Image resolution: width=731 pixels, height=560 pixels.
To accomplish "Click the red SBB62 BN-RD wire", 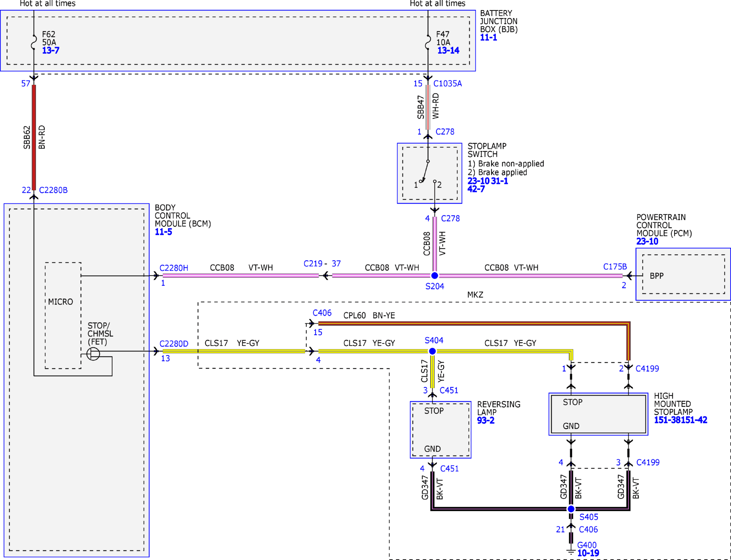I will (x=34, y=137).
